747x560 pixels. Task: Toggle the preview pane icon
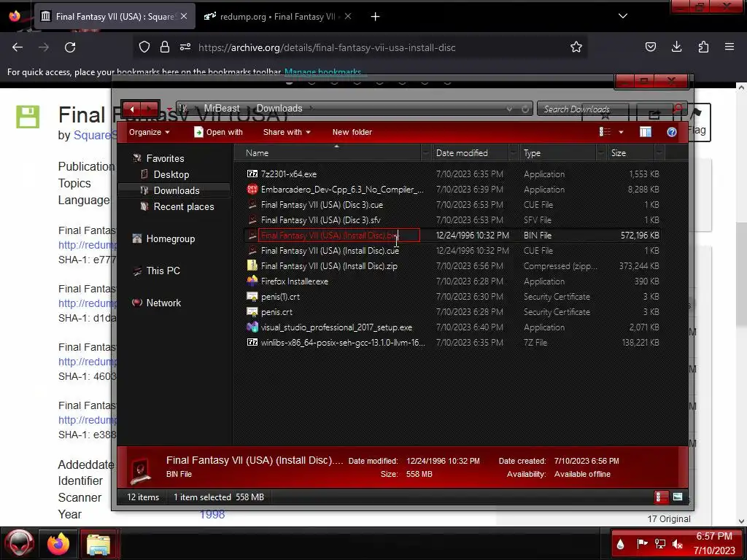pyautogui.click(x=645, y=132)
